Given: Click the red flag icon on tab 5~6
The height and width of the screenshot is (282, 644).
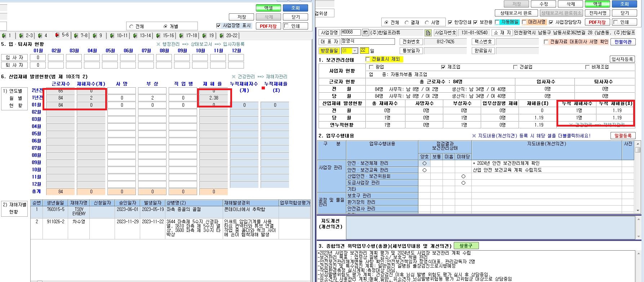Looking at the screenshot, I should coord(57,35).
